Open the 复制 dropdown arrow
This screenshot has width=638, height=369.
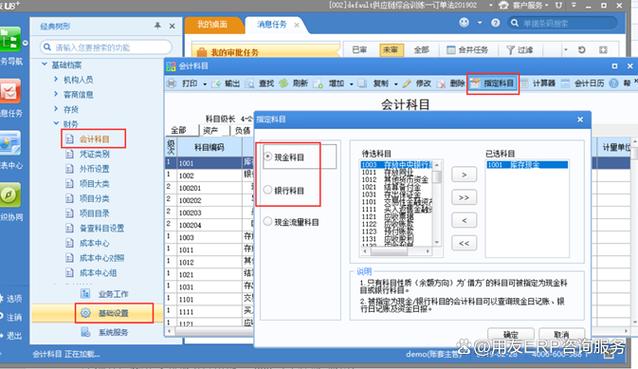[x=396, y=84]
